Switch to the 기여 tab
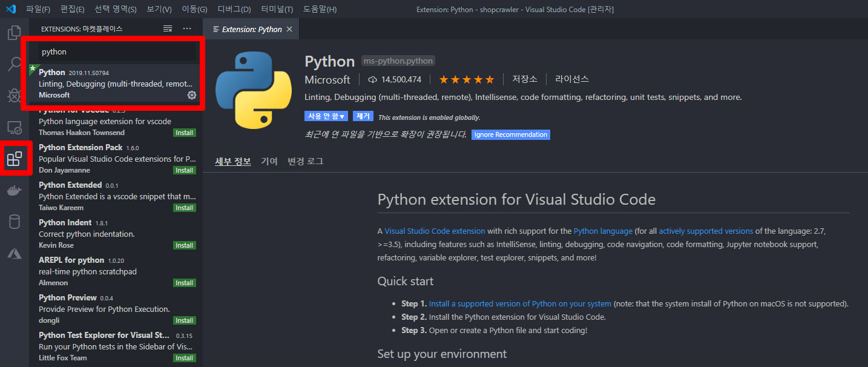The image size is (868, 367). 269,162
